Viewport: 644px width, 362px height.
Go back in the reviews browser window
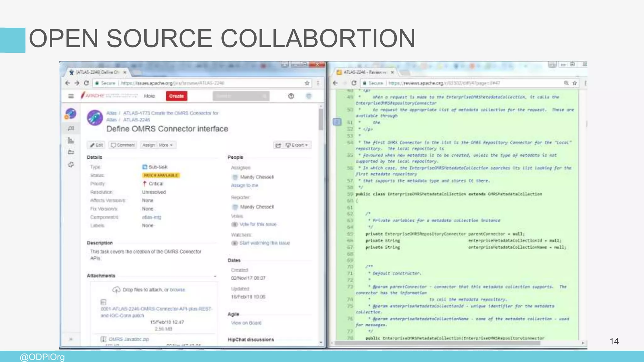(x=335, y=83)
